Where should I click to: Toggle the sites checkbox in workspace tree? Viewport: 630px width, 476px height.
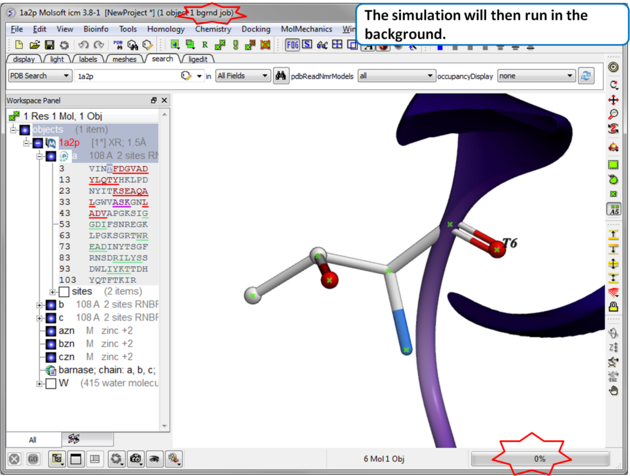(64, 292)
